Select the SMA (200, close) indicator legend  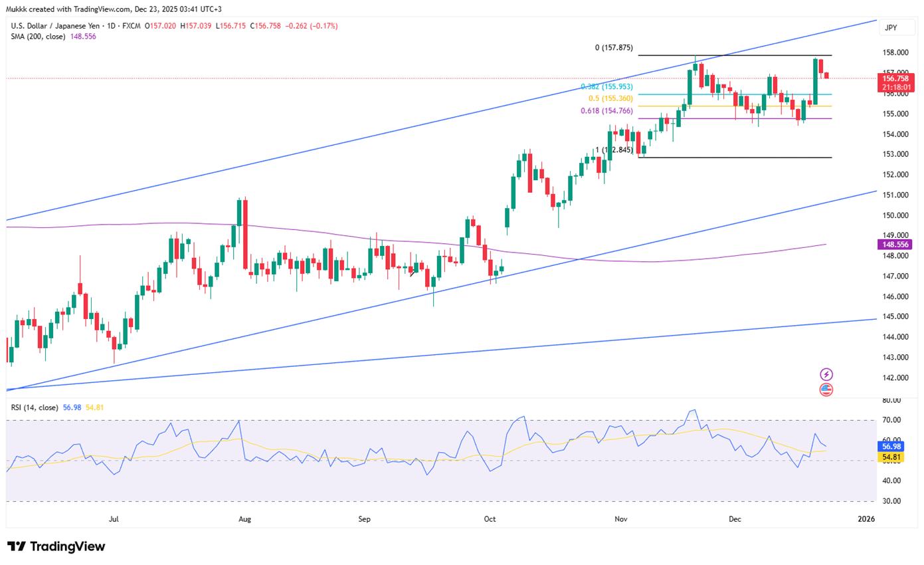(x=38, y=37)
